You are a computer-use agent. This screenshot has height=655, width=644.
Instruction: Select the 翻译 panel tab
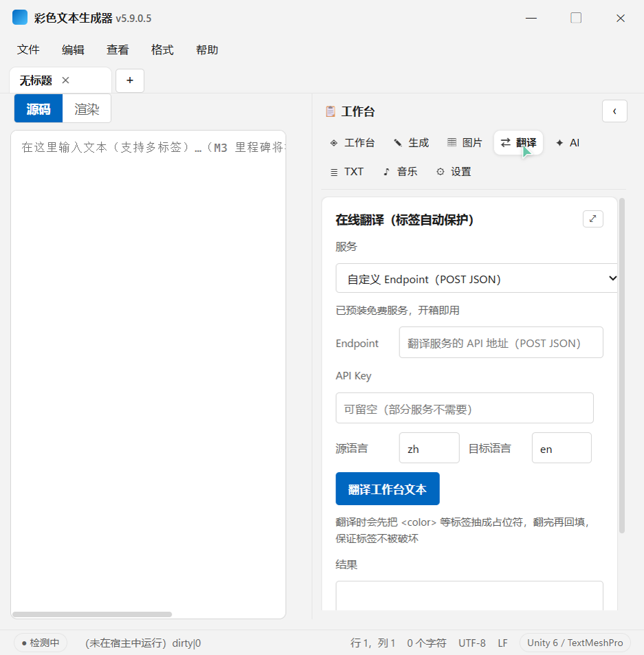pyautogui.click(x=518, y=143)
